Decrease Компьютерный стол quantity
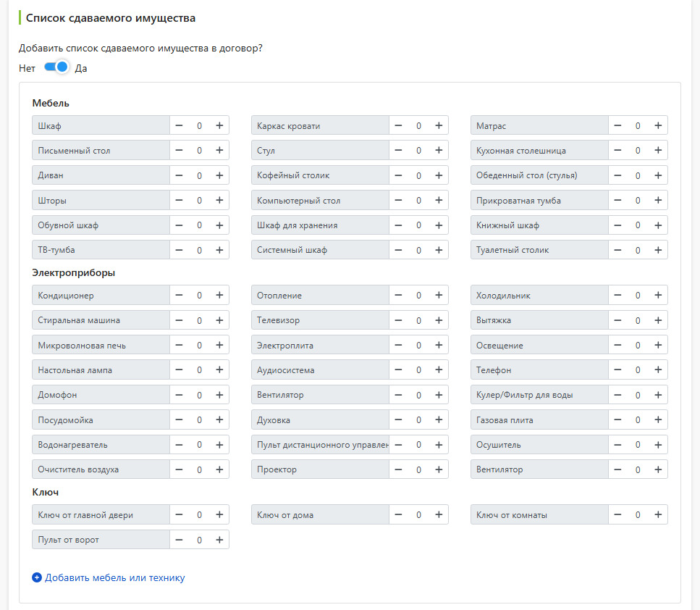This screenshot has height=610, width=700. [398, 200]
